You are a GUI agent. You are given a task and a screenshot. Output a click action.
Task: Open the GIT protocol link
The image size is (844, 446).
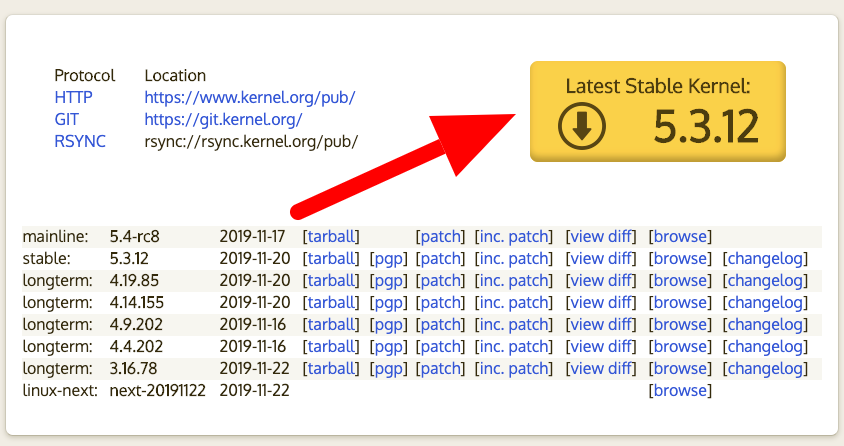[66, 119]
